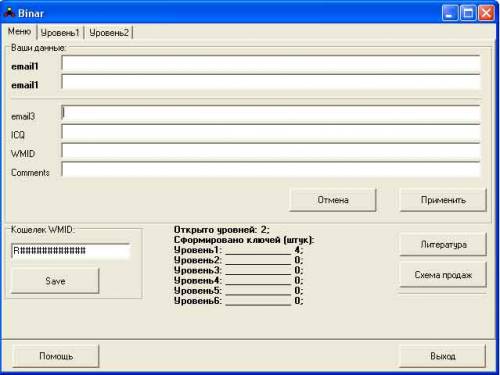Maximize the Binar window
This screenshot has height=375, width=500.
pyautogui.click(x=468, y=13)
